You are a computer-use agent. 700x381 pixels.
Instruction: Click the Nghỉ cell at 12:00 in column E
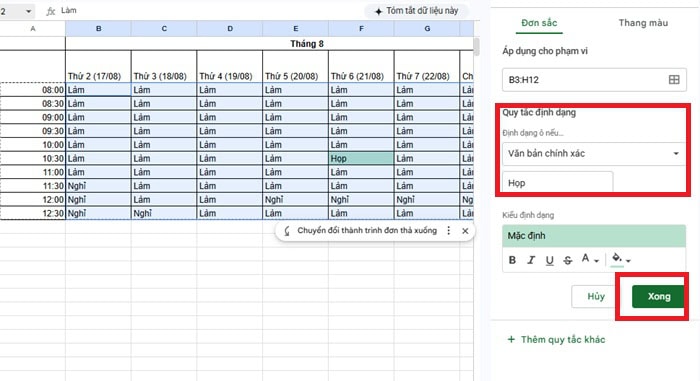point(295,200)
